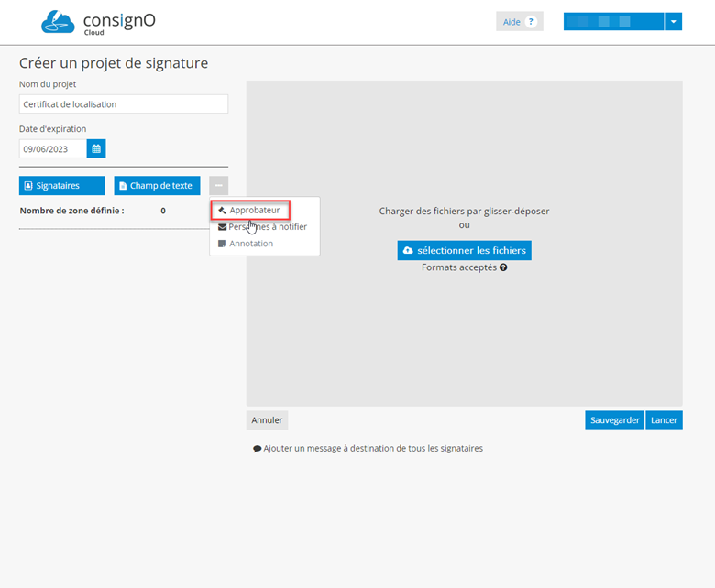Open the Aide help button
Image resolution: width=715 pixels, height=588 pixels.
click(x=519, y=22)
